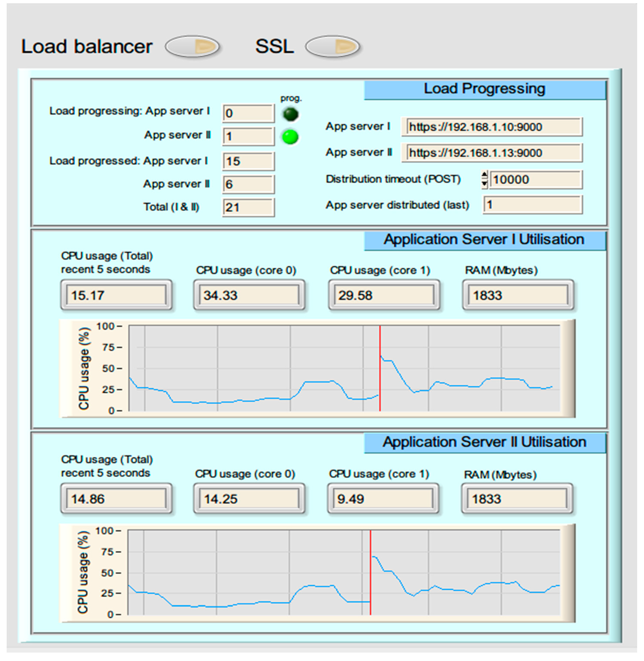Toggle the SSL switch
This screenshot has width=644, height=661.
pyautogui.click(x=332, y=46)
